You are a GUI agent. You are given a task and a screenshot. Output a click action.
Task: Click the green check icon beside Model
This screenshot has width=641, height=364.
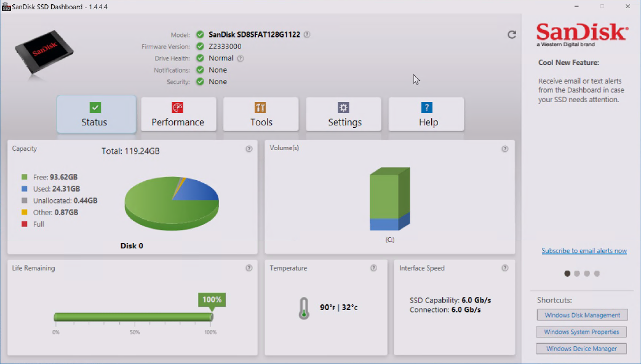tap(200, 34)
